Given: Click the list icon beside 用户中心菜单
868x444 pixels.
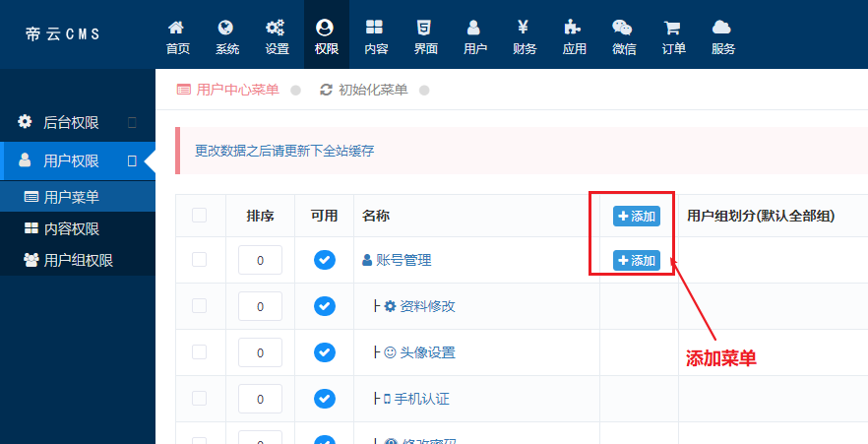Looking at the screenshot, I should 184,90.
